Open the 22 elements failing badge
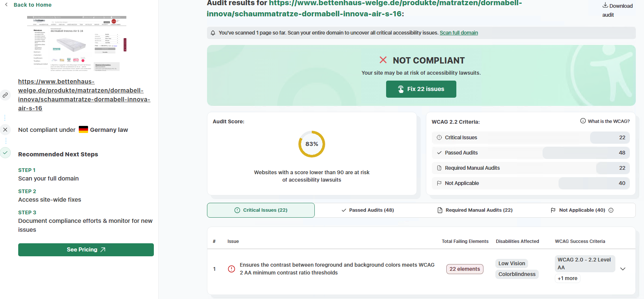Image resolution: width=644 pixels, height=299 pixels. click(x=465, y=269)
